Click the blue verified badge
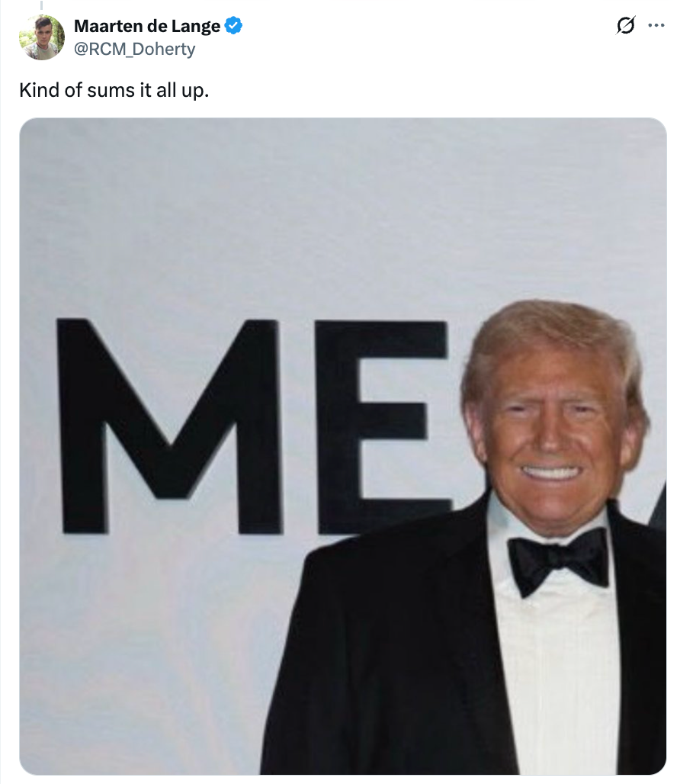Viewport: 680px width, 784px height. point(234,27)
